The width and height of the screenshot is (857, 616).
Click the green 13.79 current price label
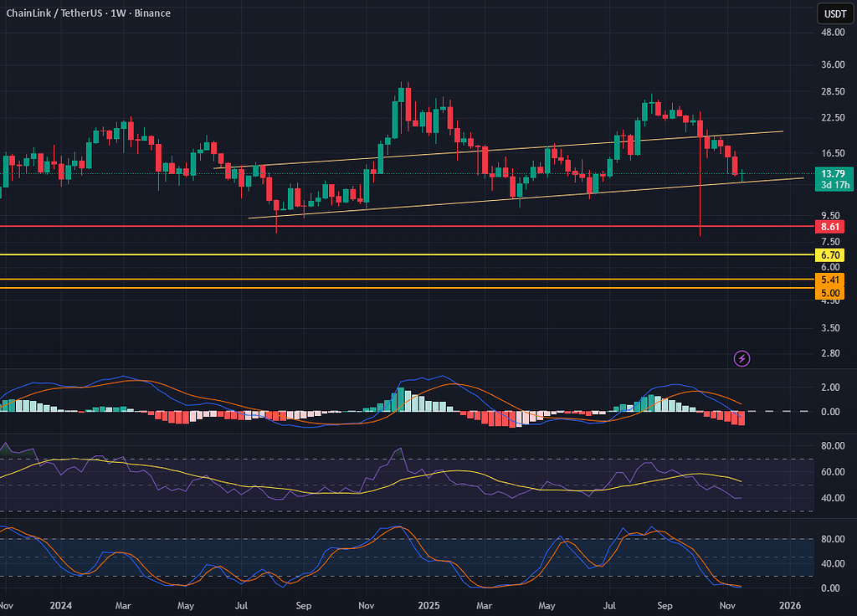point(832,173)
